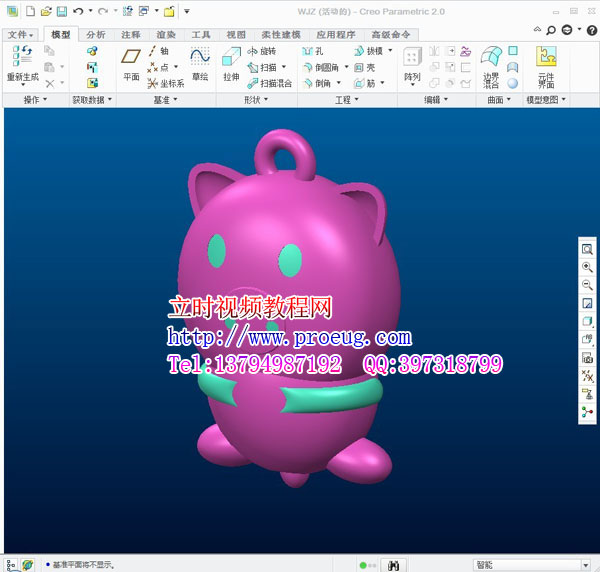The image size is (600, 572).
Task: Click the Refit icon in the graphics toolbar
Action: coord(587,249)
